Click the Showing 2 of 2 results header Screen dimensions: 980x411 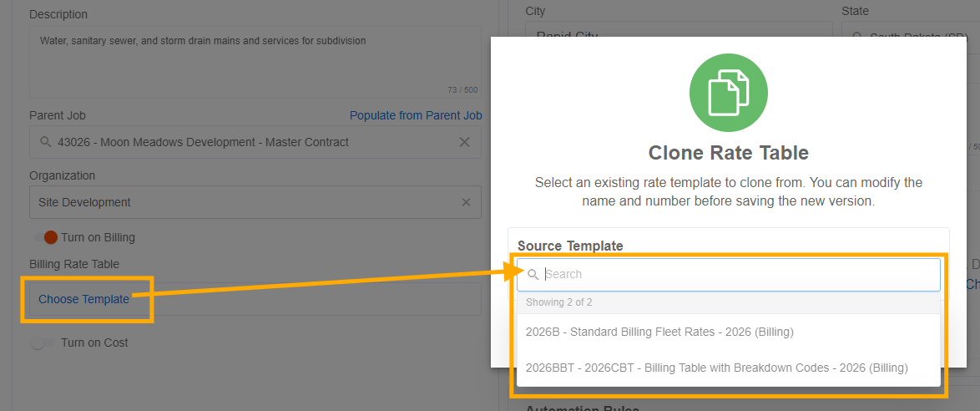(x=728, y=302)
